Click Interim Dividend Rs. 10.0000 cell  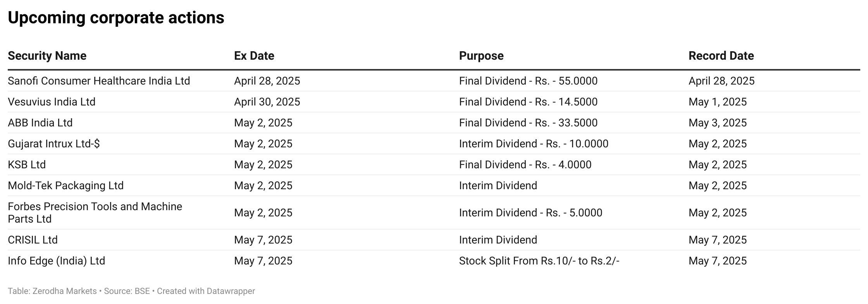click(534, 144)
